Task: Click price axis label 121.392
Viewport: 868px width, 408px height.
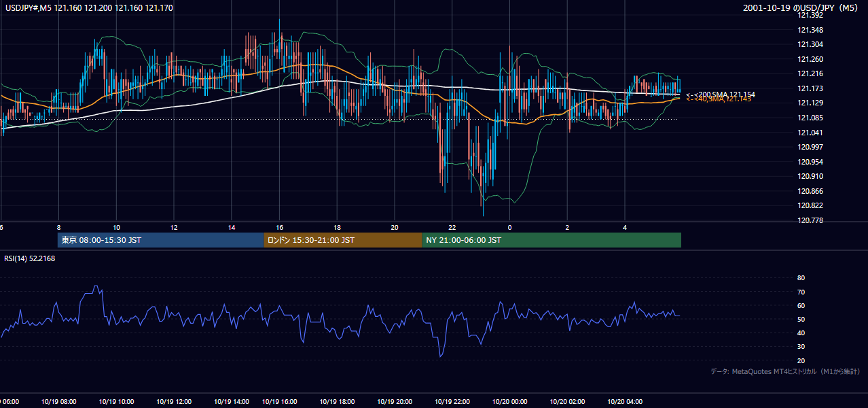Action: pos(810,15)
